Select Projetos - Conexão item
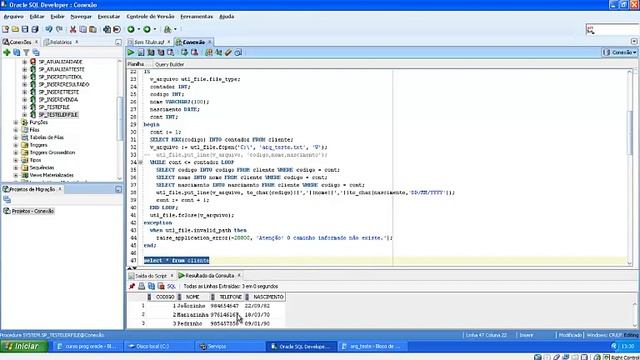The width and height of the screenshot is (640, 360). pos(33,211)
